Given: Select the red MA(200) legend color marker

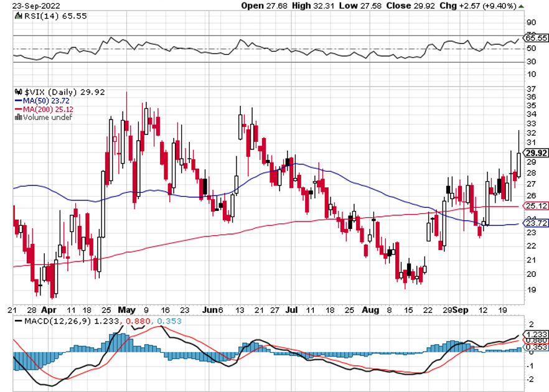Looking at the screenshot, I should point(17,109).
